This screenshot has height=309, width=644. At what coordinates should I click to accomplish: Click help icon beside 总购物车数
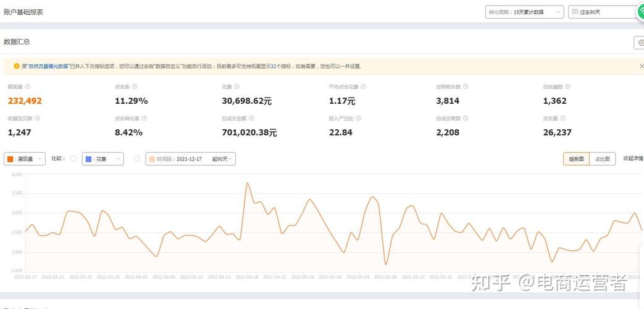coord(466,87)
